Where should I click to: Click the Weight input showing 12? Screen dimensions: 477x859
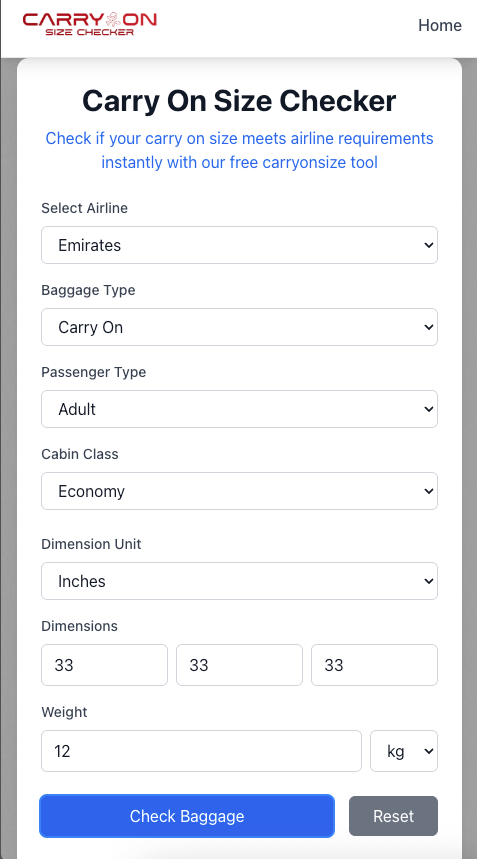click(x=202, y=751)
